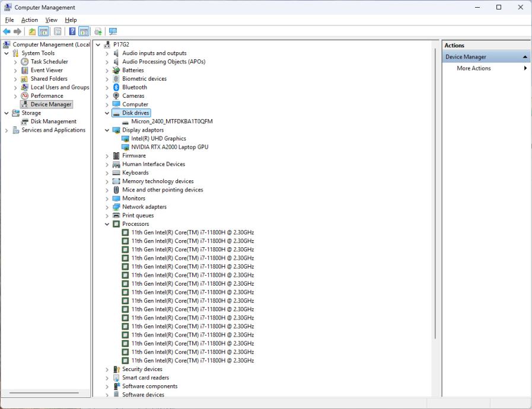532x409 pixels.
Task: Expand Audio inputs and outputs
Action: [x=107, y=53]
